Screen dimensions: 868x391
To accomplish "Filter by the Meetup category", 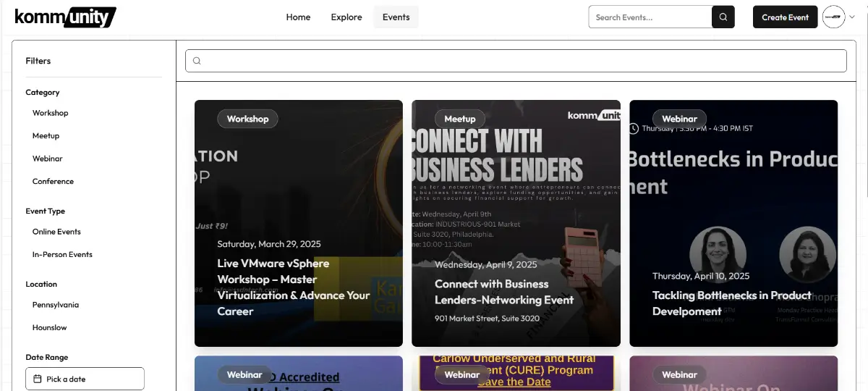I will 46,135.
